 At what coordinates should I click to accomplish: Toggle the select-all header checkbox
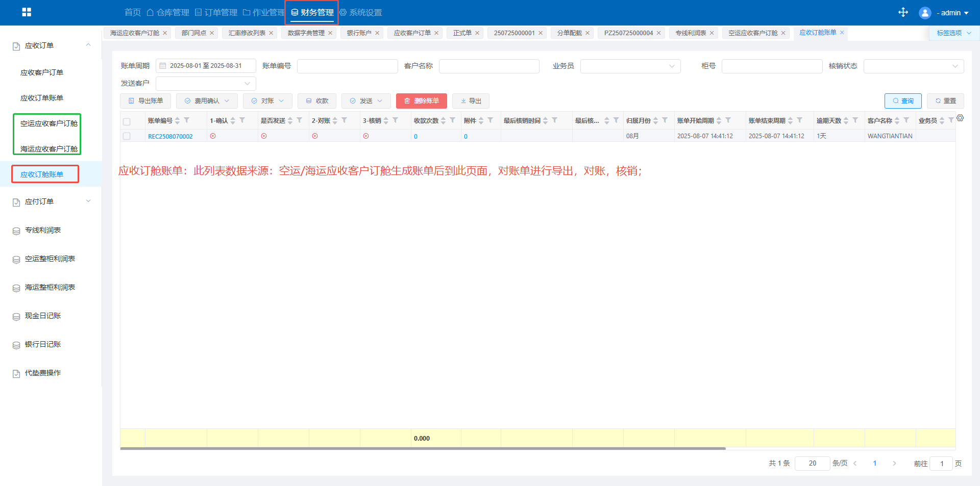click(127, 121)
